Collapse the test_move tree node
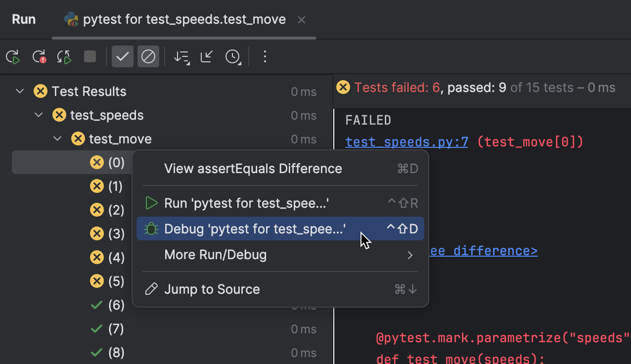The image size is (631, 364). coord(57,138)
